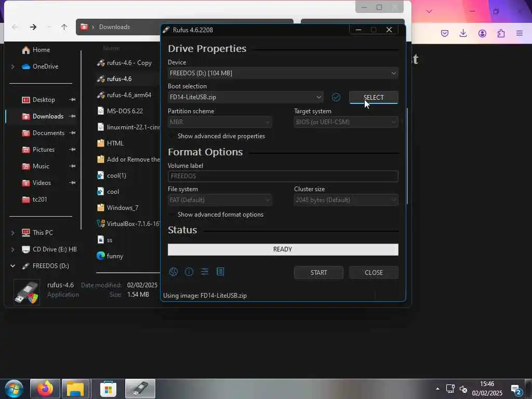The height and width of the screenshot is (399, 532).
Task: Go forward in File Explorer
Action: (x=33, y=27)
